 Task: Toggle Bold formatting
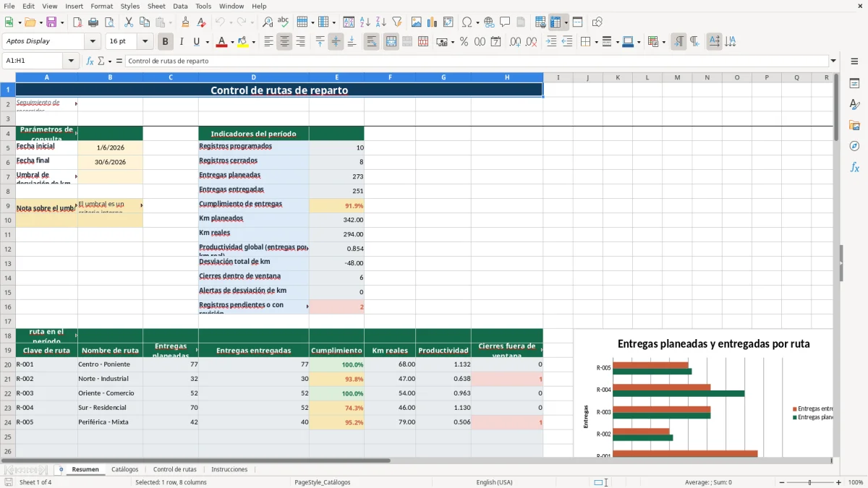[166, 42]
